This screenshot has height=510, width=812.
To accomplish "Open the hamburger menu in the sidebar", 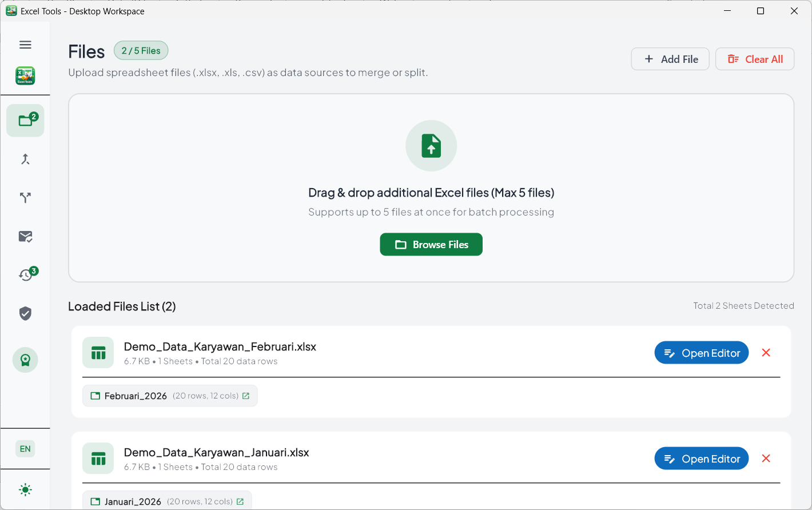I will 25,45.
